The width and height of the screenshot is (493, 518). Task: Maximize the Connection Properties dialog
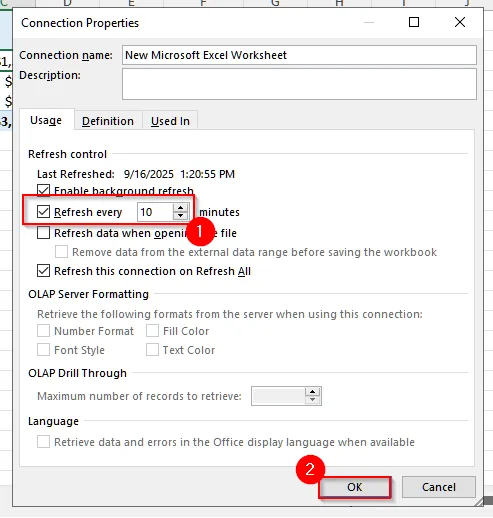click(x=414, y=22)
